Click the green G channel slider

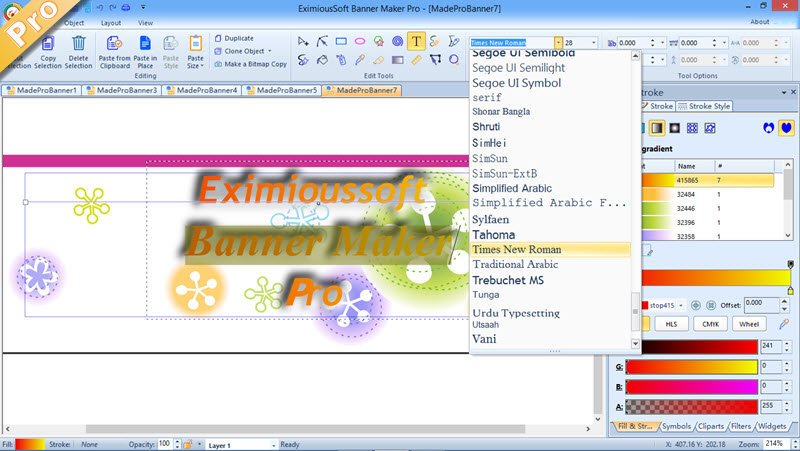pos(691,367)
